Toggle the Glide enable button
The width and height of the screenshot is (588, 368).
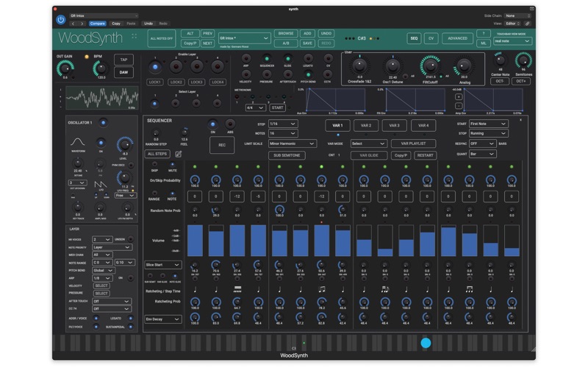pos(287,59)
